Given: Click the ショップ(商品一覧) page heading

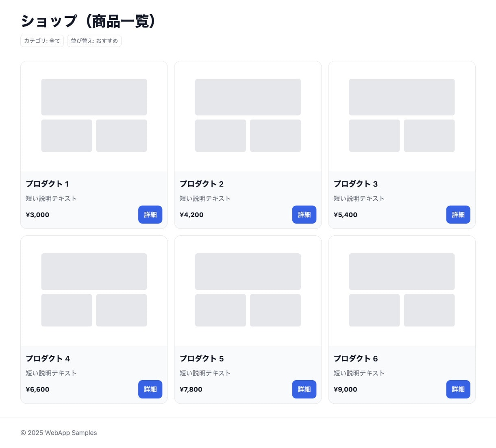Looking at the screenshot, I should pos(88,21).
